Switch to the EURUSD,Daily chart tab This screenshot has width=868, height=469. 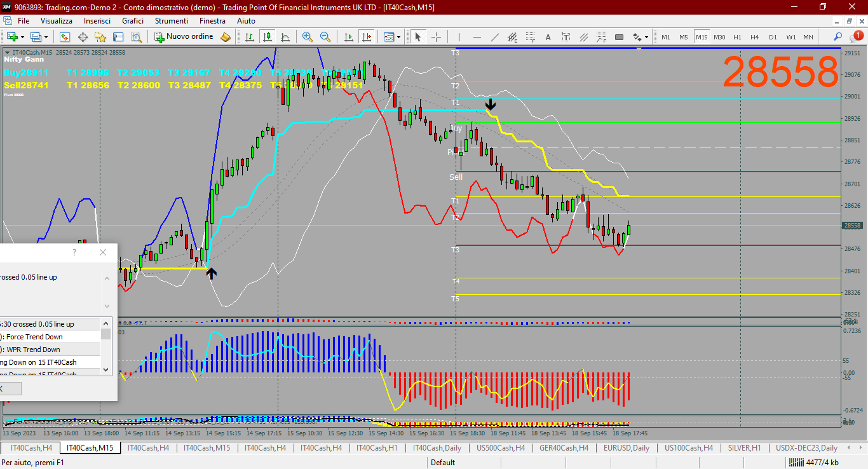[626, 448]
